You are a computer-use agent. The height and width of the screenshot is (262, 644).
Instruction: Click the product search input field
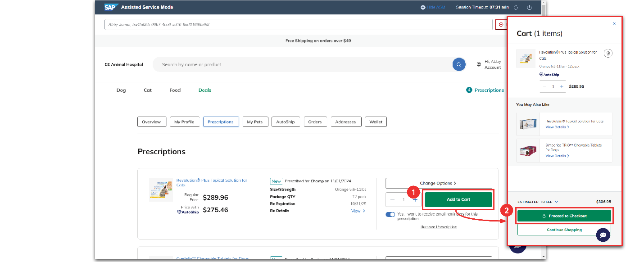[x=302, y=64]
